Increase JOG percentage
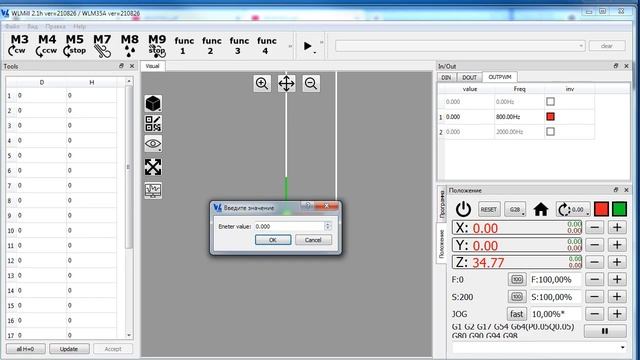Viewport: 640px width, 360px height. coord(617,314)
